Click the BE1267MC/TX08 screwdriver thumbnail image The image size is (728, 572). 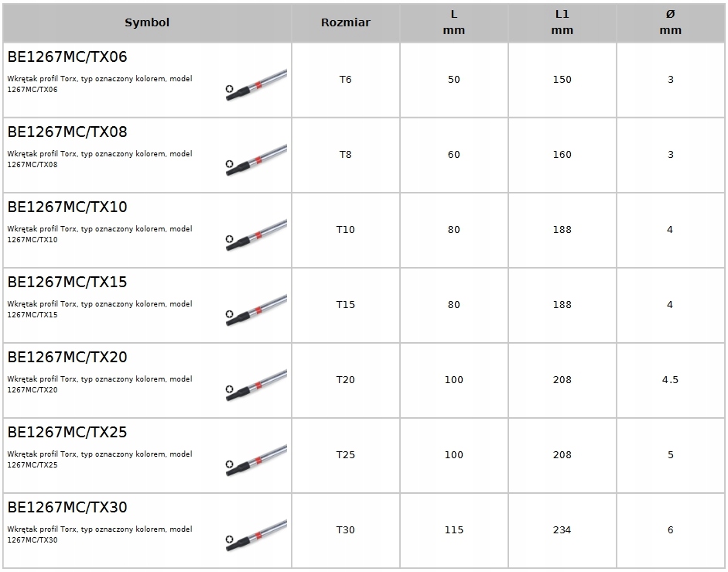point(256,159)
